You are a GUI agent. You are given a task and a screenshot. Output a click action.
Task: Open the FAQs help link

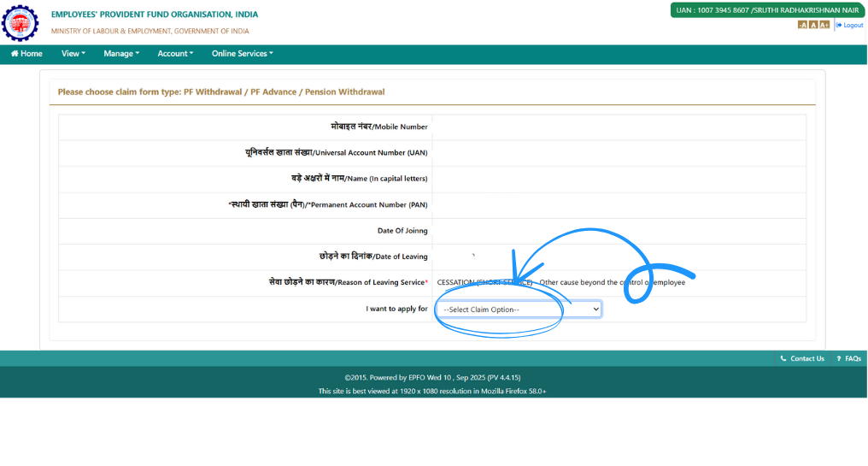848,358
